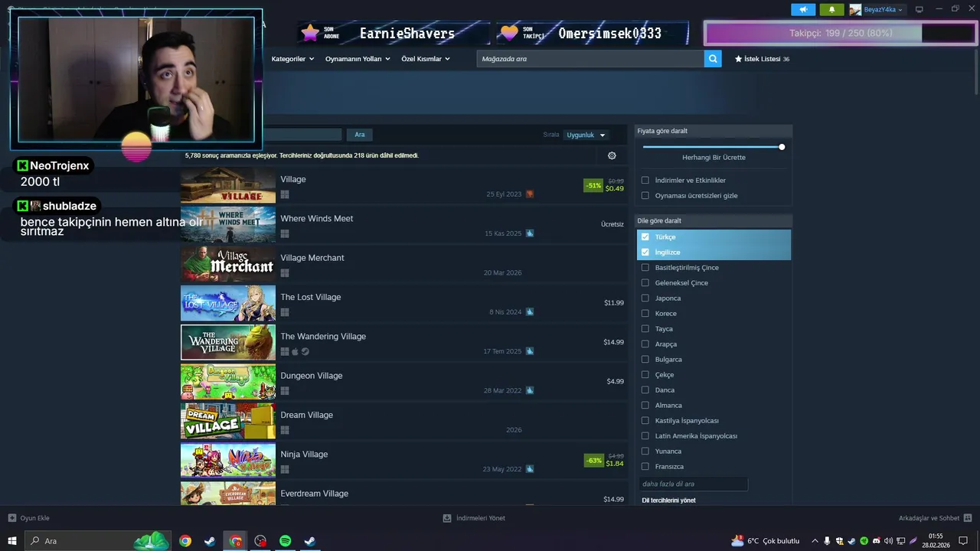Click the blue magnifier search button
Viewport: 980px width, 551px height.
click(713, 59)
